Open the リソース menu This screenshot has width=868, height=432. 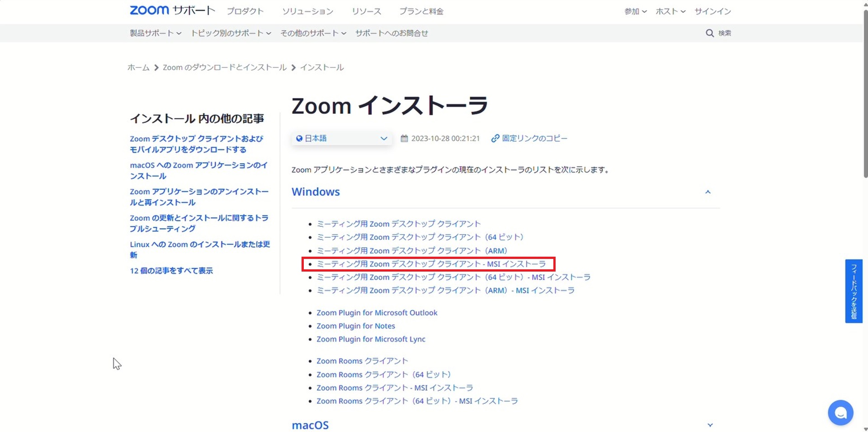[367, 11]
